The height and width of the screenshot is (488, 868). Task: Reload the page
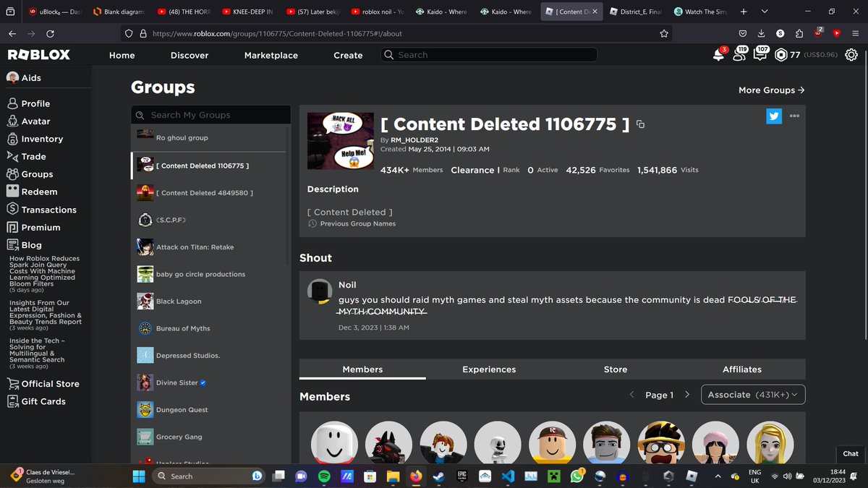tap(50, 33)
